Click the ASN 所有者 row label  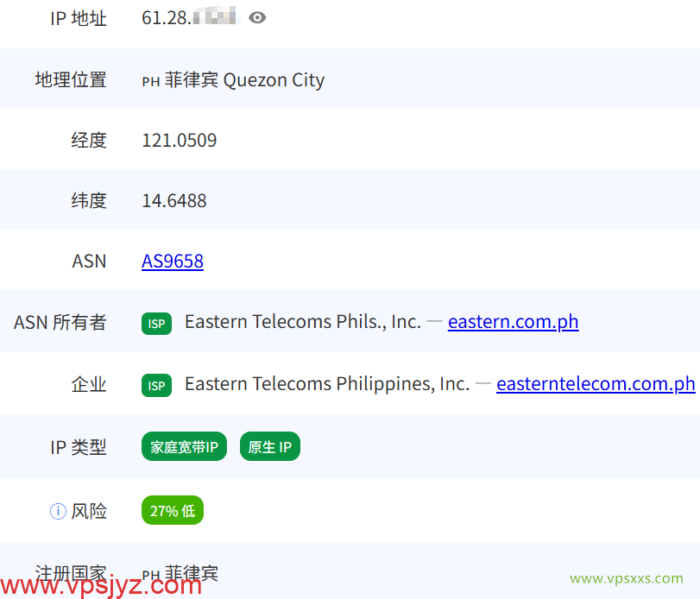(x=60, y=322)
